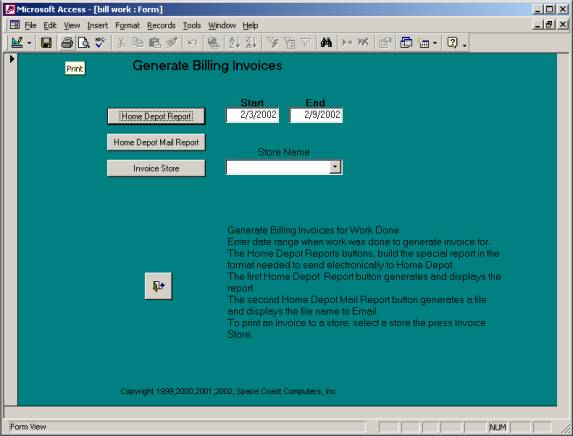Click the Print printer icon in toolbar
This screenshot has height=436, width=573.
(67, 43)
